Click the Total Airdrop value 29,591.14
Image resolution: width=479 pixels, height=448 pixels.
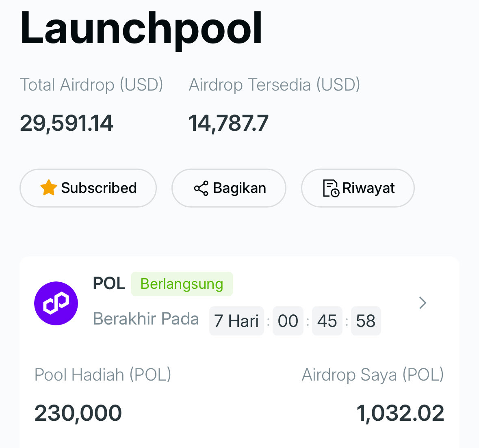coord(67,123)
